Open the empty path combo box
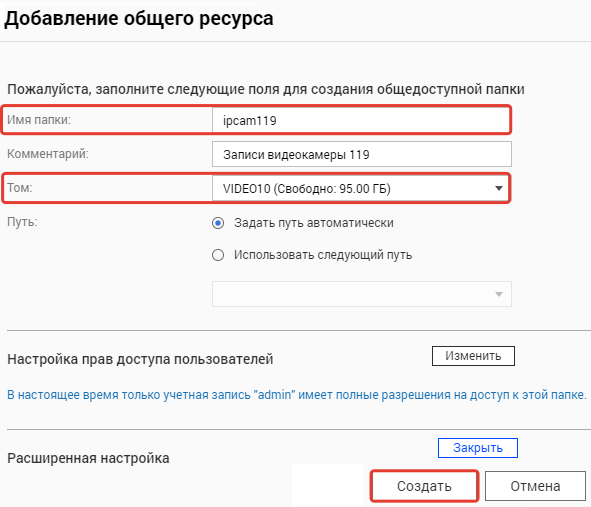This screenshot has height=507, width=591. [362, 294]
